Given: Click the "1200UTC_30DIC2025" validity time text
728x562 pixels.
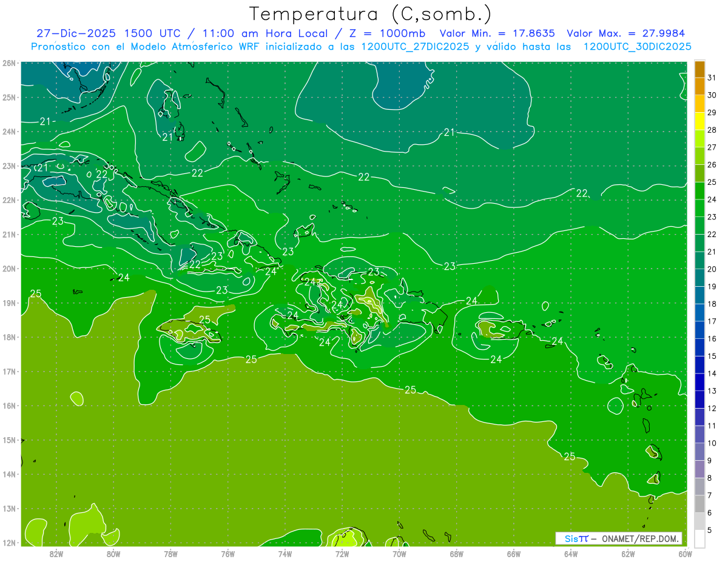Looking at the screenshot, I should click(637, 47).
